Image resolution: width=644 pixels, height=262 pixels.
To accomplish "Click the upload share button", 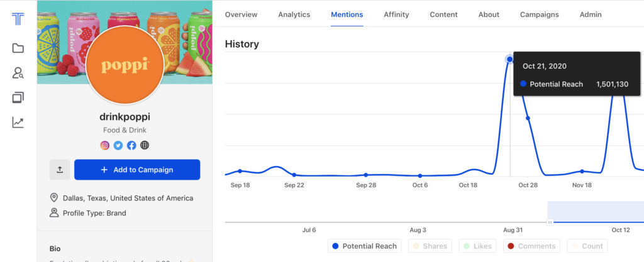I will (60, 170).
